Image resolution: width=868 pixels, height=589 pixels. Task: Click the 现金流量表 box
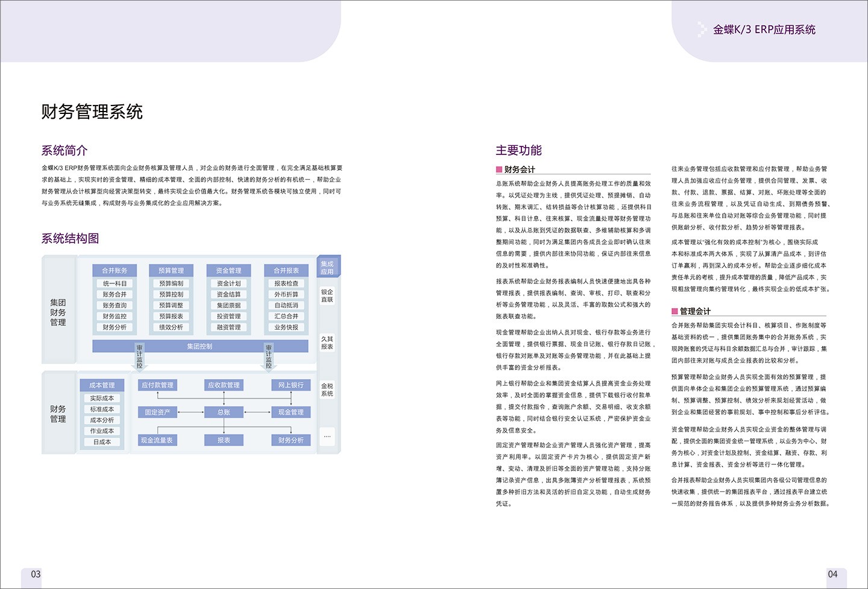point(157,440)
